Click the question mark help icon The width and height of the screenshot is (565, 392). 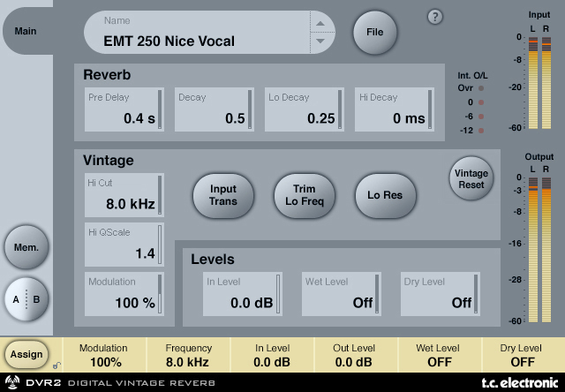click(434, 17)
